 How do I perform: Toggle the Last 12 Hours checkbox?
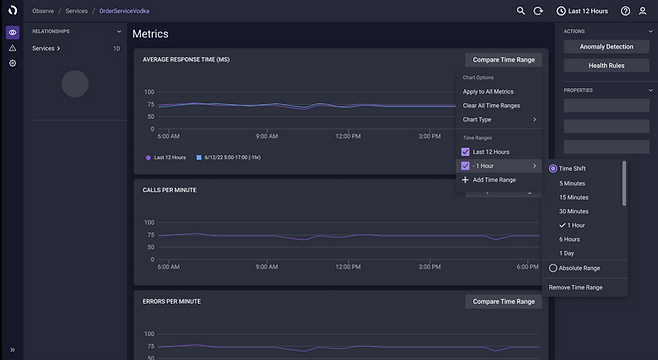tap(465, 152)
